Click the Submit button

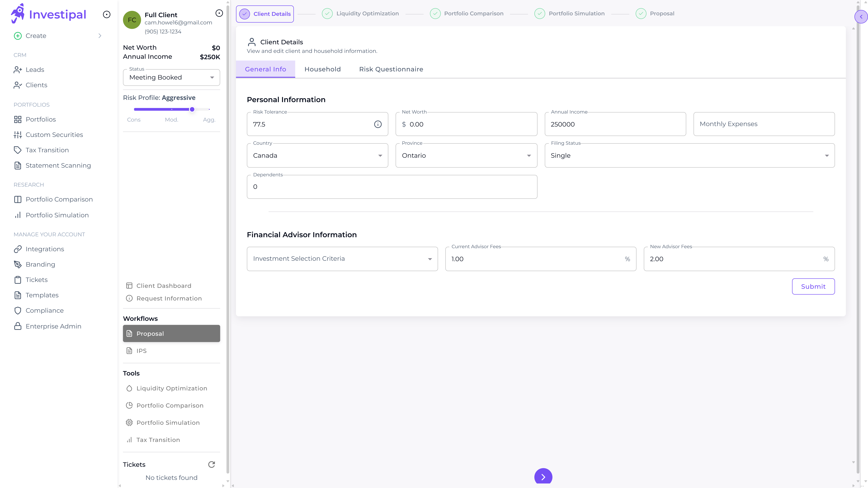813,286
